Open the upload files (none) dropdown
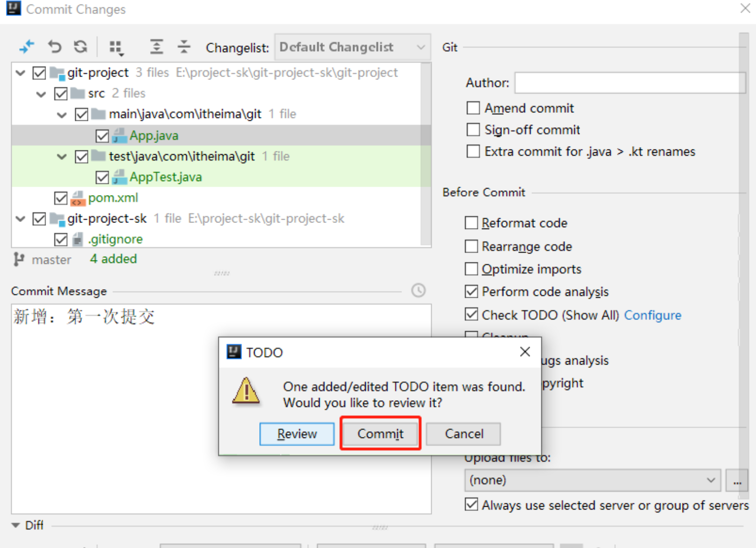The height and width of the screenshot is (548, 756). click(x=592, y=480)
